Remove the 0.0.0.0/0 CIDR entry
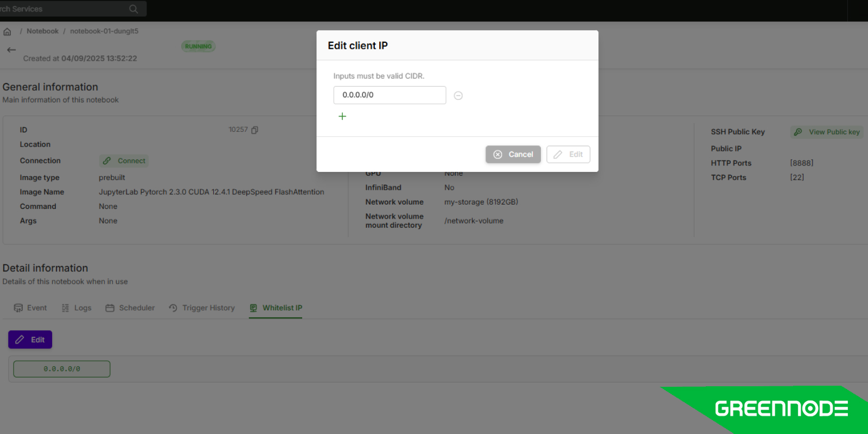Viewport: 868px width, 434px height. (458, 95)
